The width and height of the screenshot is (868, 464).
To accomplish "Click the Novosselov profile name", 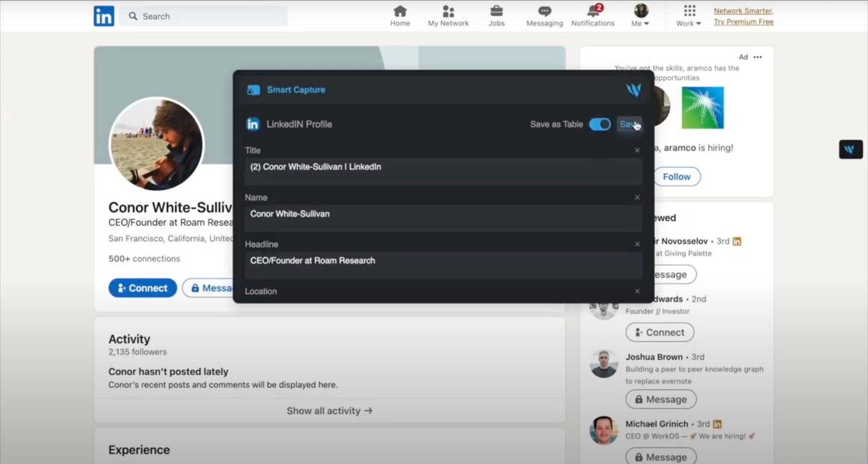I will pos(681,241).
